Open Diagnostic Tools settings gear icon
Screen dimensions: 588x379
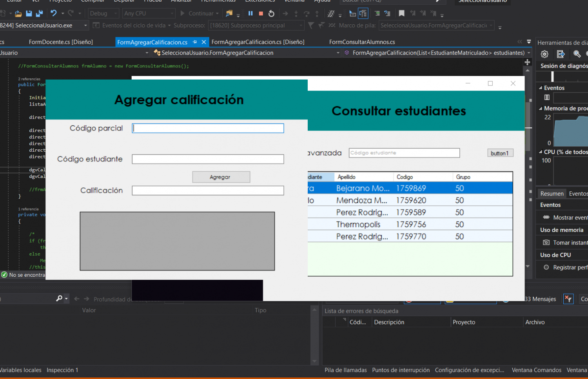point(544,54)
